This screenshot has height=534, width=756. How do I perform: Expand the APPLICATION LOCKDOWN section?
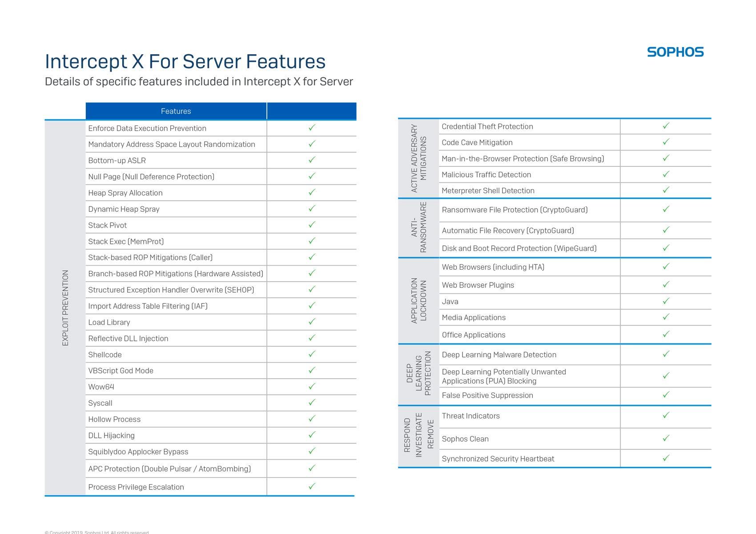[x=418, y=301]
